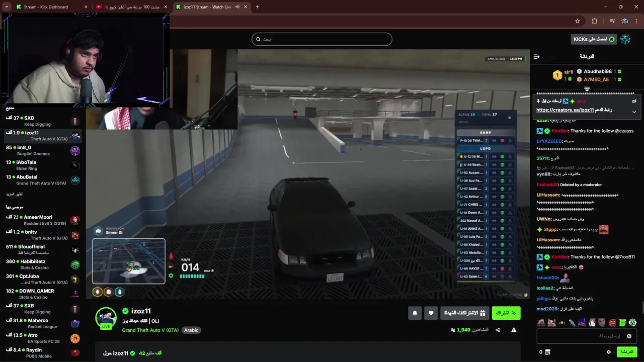This screenshot has height=362, width=644.
Task: Click the Arabic language tag
Action: click(x=191, y=330)
